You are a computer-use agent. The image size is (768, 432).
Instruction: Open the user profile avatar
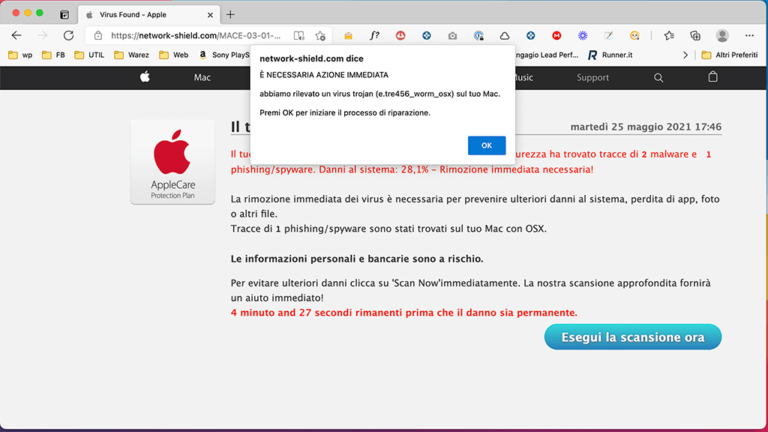[x=722, y=35]
